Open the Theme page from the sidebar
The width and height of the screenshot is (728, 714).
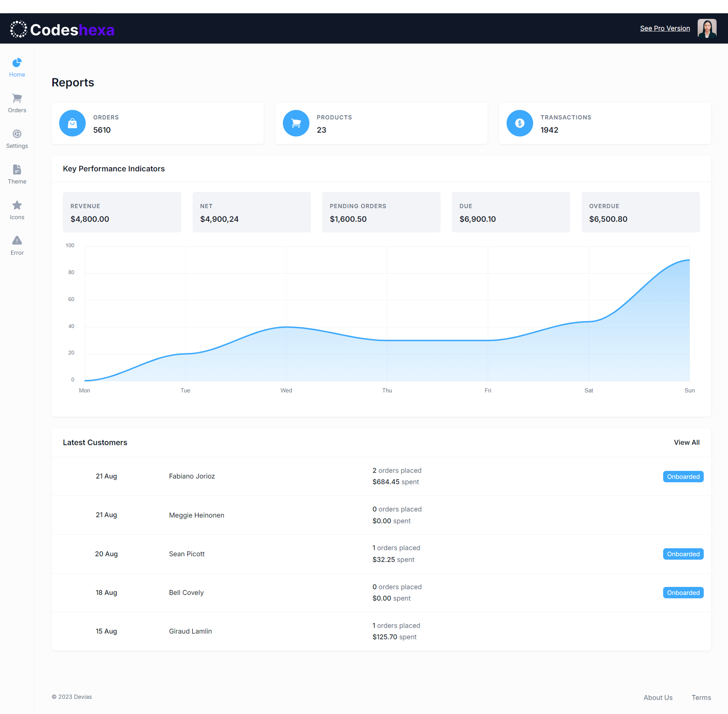coord(17,174)
